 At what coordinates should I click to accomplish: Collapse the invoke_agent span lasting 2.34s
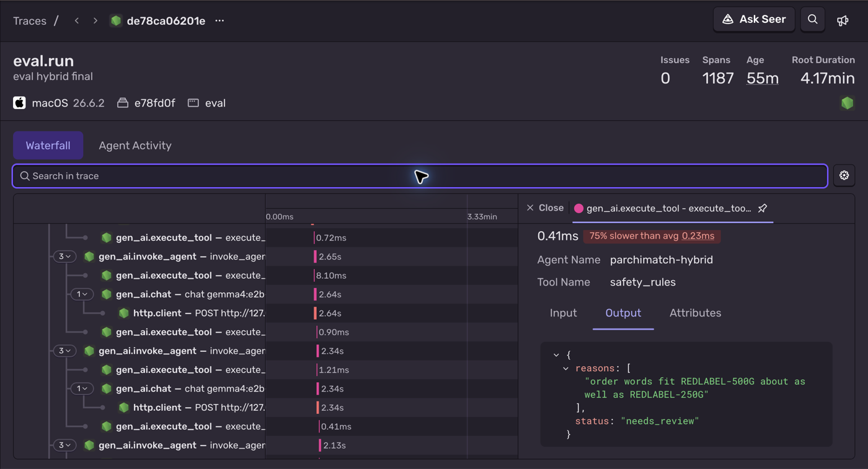pos(64,351)
